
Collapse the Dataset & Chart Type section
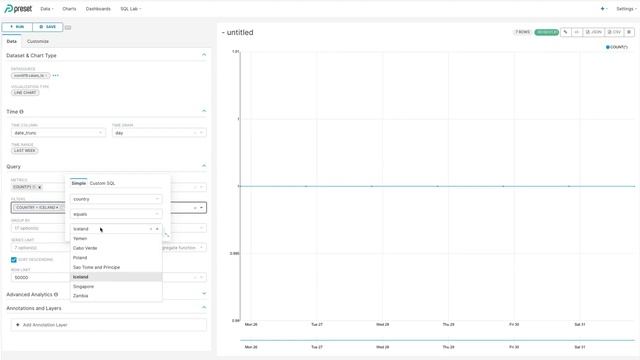pos(204,55)
